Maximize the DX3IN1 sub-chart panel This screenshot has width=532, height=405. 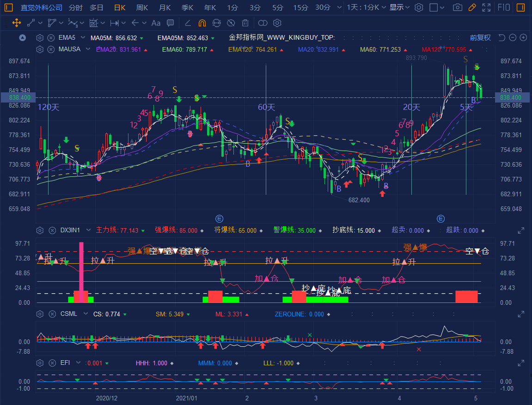pyautogui.click(x=521, y=231)
